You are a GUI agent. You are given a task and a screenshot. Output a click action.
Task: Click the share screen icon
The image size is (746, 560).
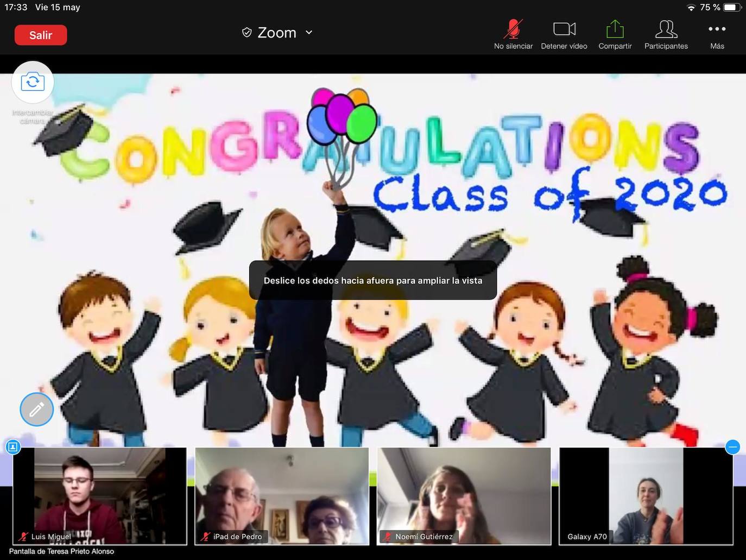(x=615, y=29)
